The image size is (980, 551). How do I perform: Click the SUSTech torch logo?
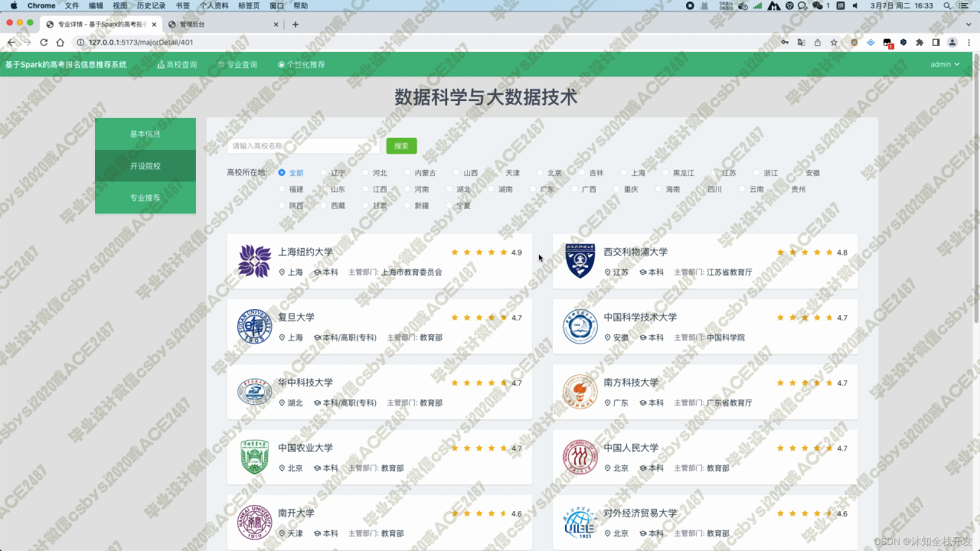(x=580, y=392)
